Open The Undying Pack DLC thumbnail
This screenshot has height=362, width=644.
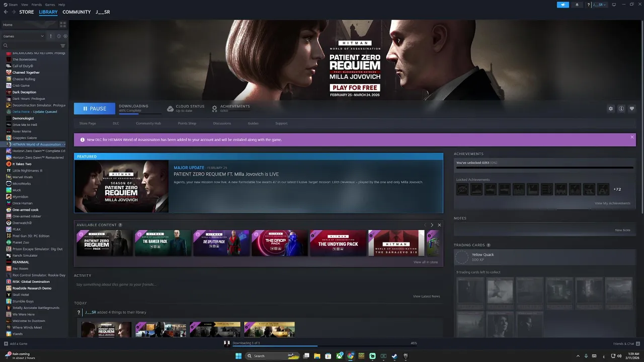click(338, 243)
